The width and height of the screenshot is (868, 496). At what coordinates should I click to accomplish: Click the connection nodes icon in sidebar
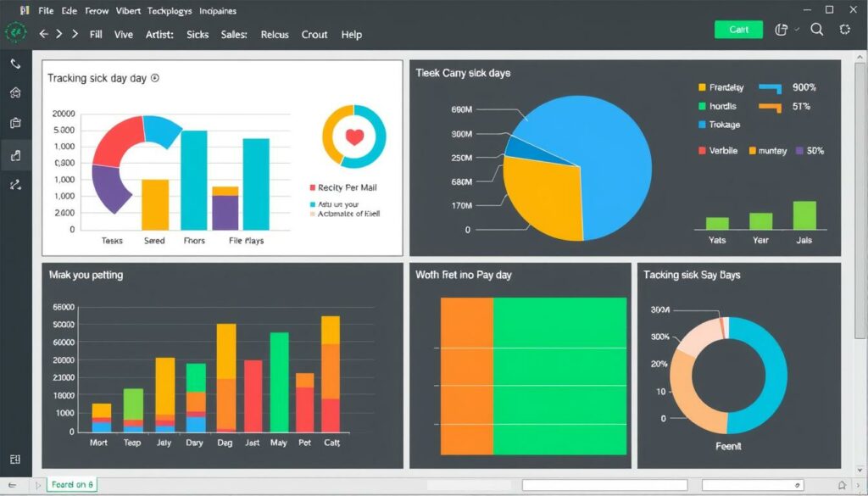[x=15, y=185]
